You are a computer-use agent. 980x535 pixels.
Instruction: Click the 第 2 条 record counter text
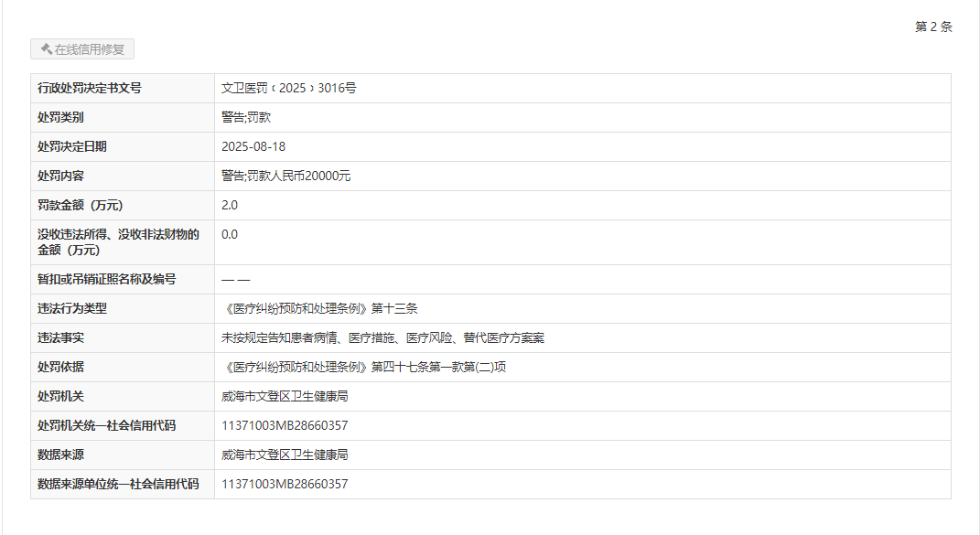click(932, 27)
